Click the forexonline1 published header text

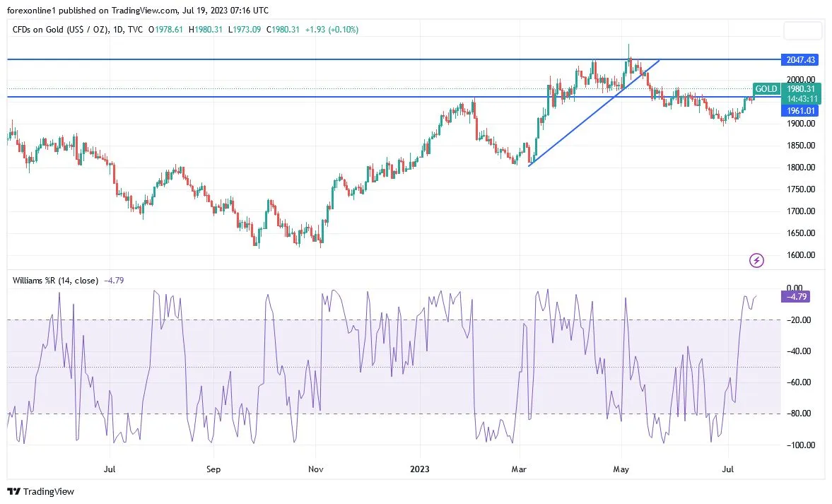coord(137,10)
